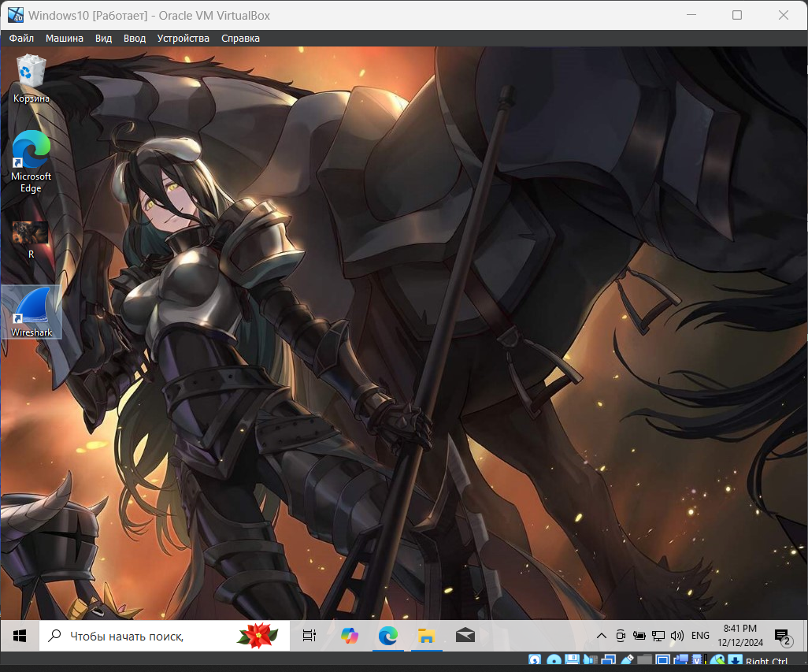The image size is (808, 672).
Task: Open File Explorer from the taskbar
Action: click(426, 636)
